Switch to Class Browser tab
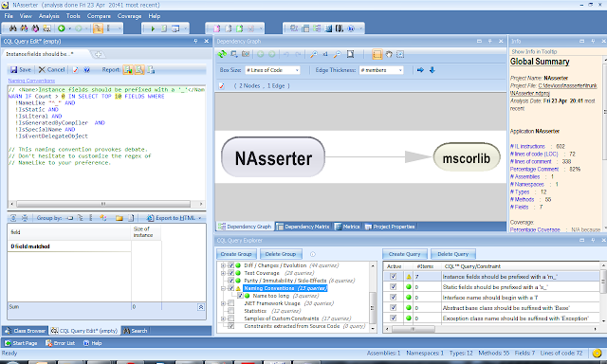607x364 pixels. (x=26, y=331)
